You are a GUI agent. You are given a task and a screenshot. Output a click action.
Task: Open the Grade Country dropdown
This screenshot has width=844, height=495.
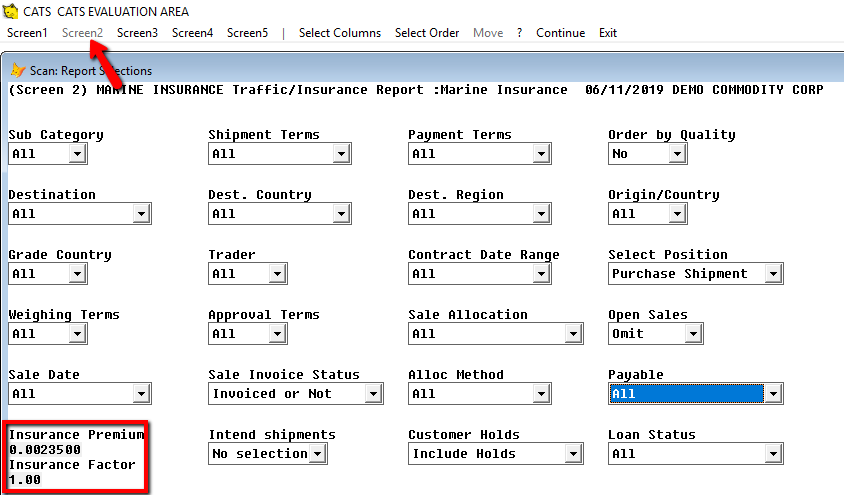click(x=78, y=274)
